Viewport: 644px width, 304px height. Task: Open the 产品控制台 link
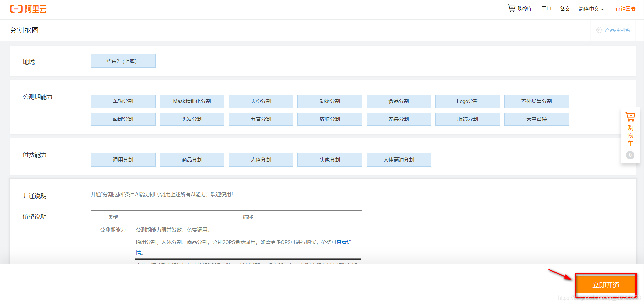617,30
